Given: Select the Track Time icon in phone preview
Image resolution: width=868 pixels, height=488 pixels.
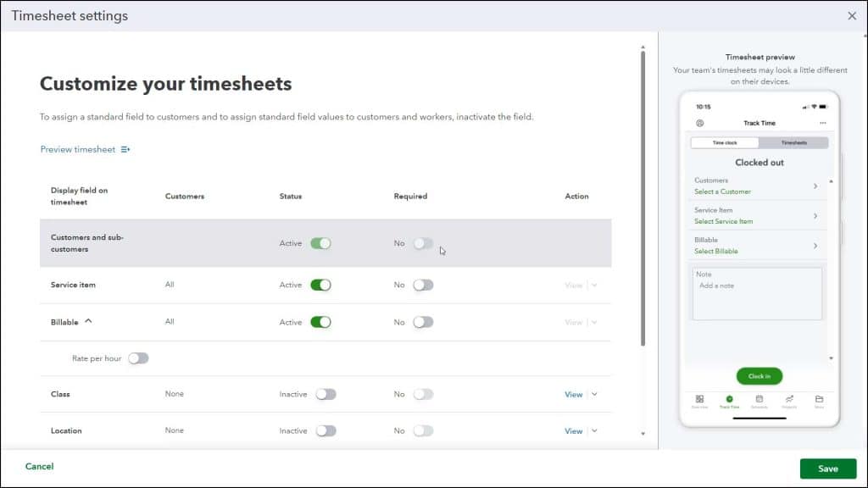Looking at the screenshot, I should 730,399.
